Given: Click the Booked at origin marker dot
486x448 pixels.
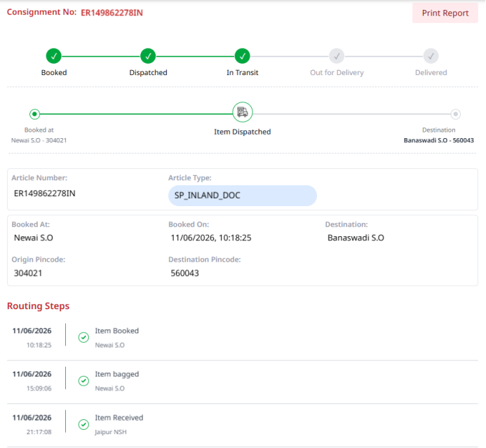Looking at the screenshot, I should coord(35,114).
